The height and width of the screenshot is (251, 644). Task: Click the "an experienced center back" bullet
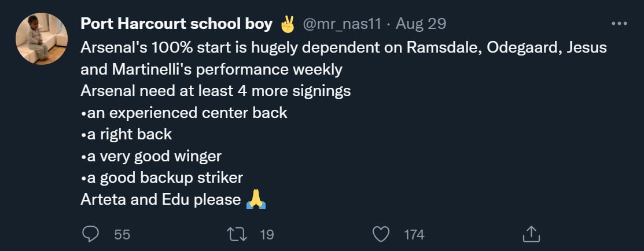click(184, 112)
